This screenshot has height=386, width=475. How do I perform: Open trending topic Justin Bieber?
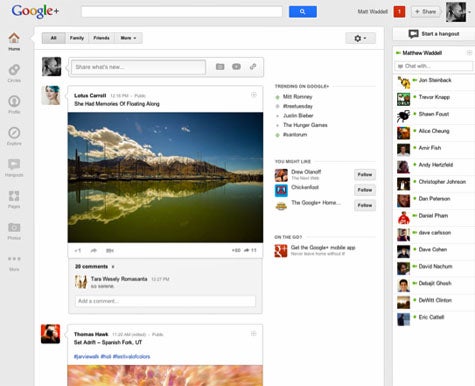(x=298, y=115)
